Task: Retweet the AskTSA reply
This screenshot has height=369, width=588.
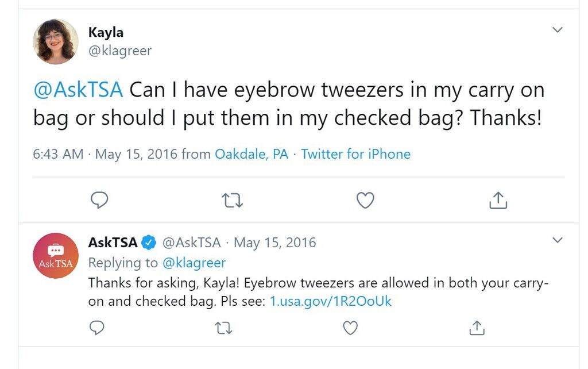Action: click(x=224, y=328)
